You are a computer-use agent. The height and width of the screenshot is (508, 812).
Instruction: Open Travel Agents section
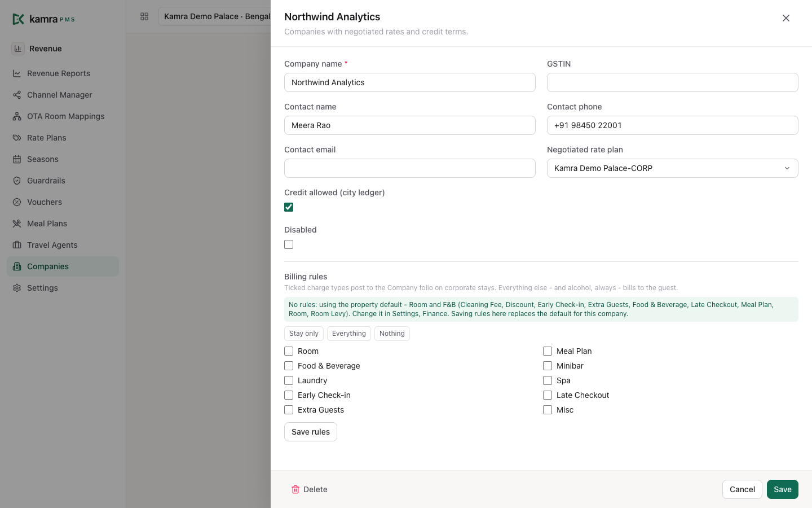tap(63, 245)
